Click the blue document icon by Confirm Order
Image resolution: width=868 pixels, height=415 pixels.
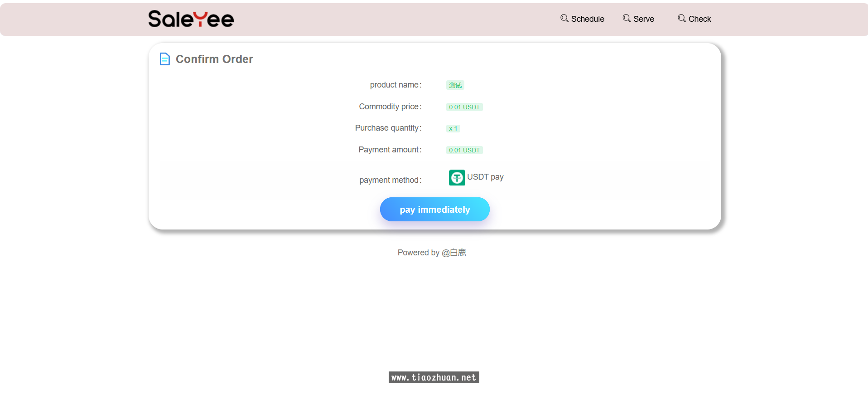coord(165,59)
